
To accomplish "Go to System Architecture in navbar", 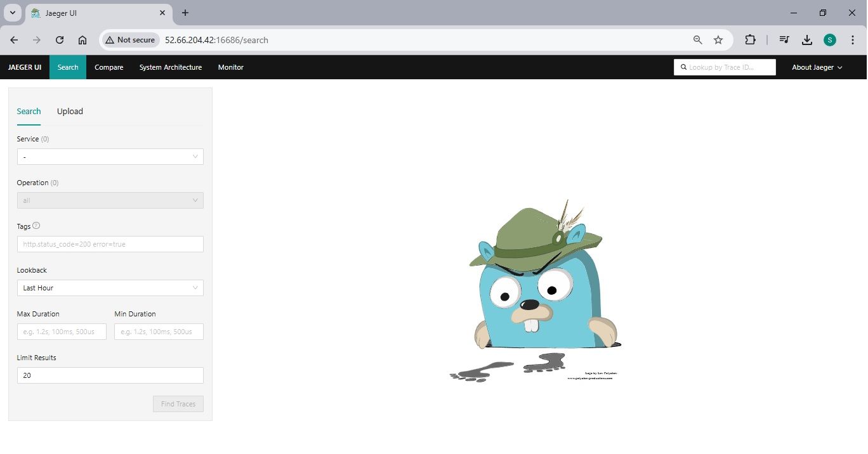I will pyautogui.click(x=171, y=67).
